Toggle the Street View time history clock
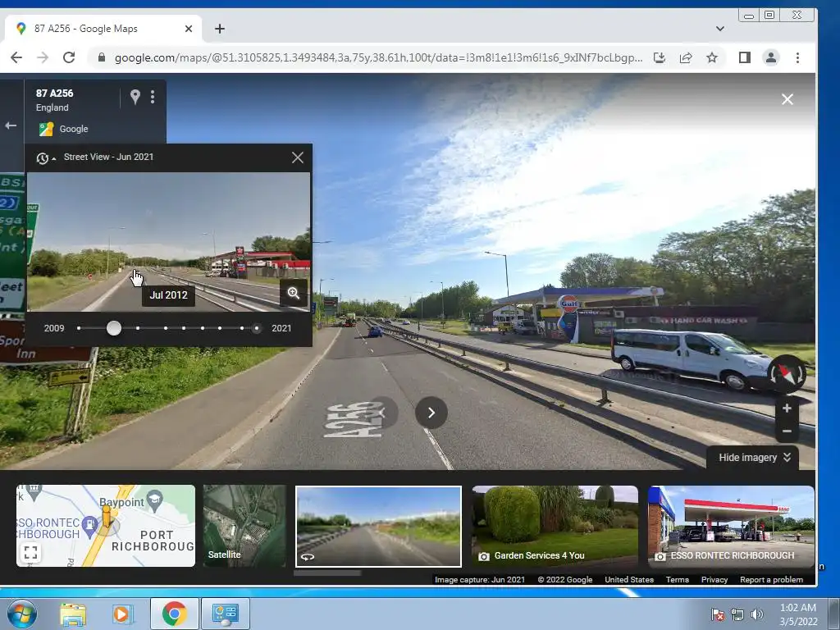This screenshot has height=630, width=840. [46, 158]
